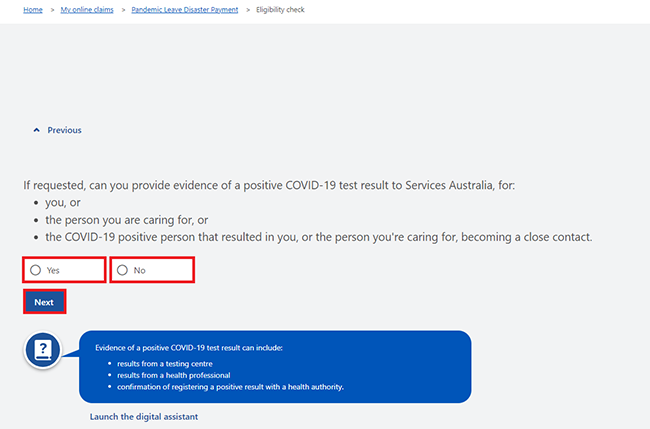The height and width of the screenshot is (429, 650).
Task: Click "results from a testing centre" bullet
Action: tap(167, 363)
